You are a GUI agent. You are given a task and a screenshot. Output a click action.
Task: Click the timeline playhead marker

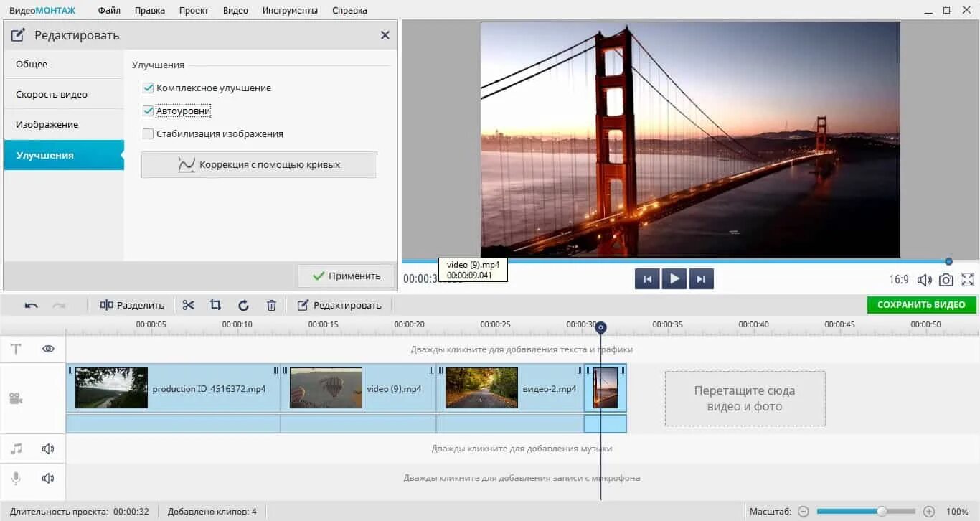coord(601,328)
